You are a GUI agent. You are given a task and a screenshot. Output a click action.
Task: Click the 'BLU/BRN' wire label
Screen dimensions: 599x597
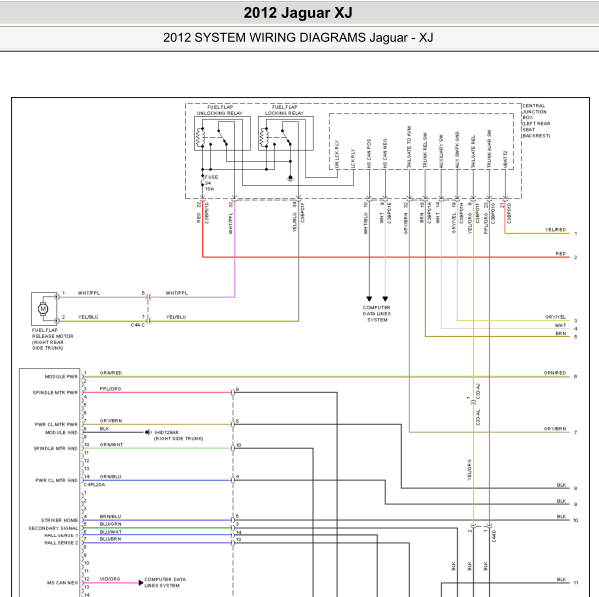pyautogui.click(x=110, y=539)
